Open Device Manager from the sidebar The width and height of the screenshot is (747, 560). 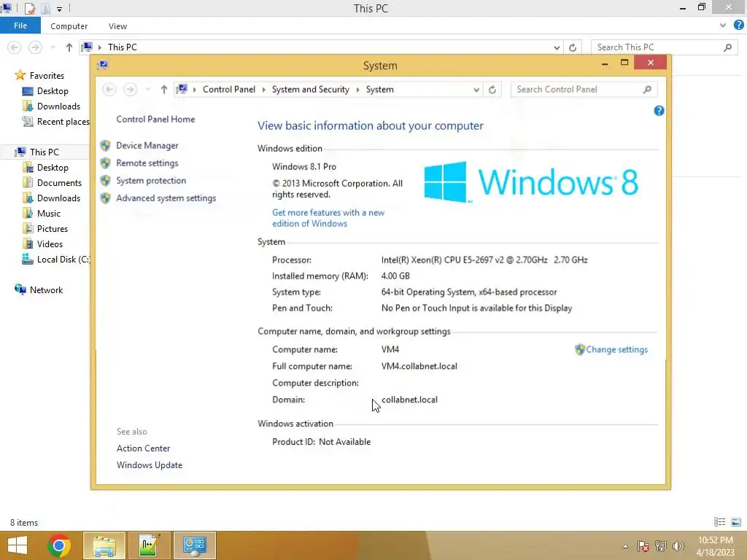(147, 146)
